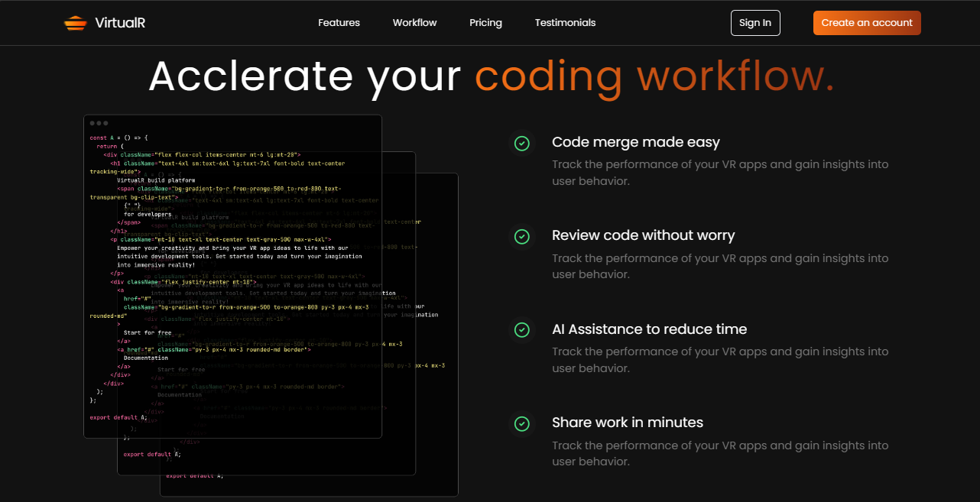Click the check icon beside Share work in minutes
Image resolution: width=980 pixels, height=502 pixels.
point(521,424)
